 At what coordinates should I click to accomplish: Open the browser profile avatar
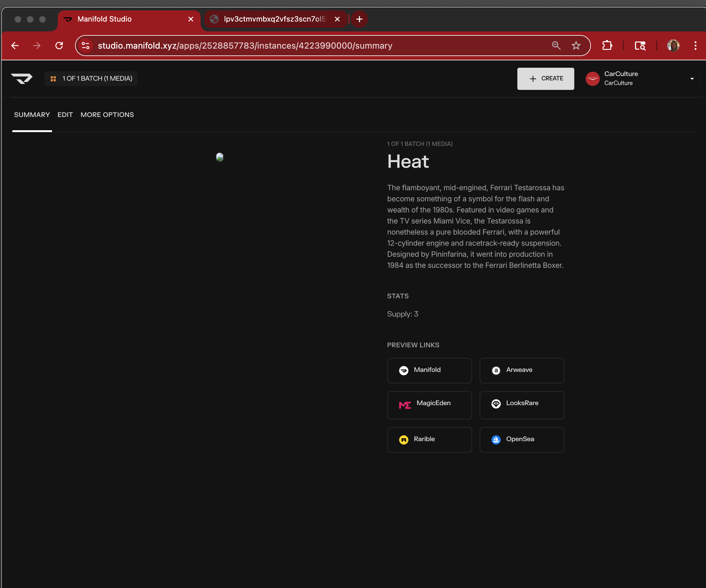[x=673, y=46]
